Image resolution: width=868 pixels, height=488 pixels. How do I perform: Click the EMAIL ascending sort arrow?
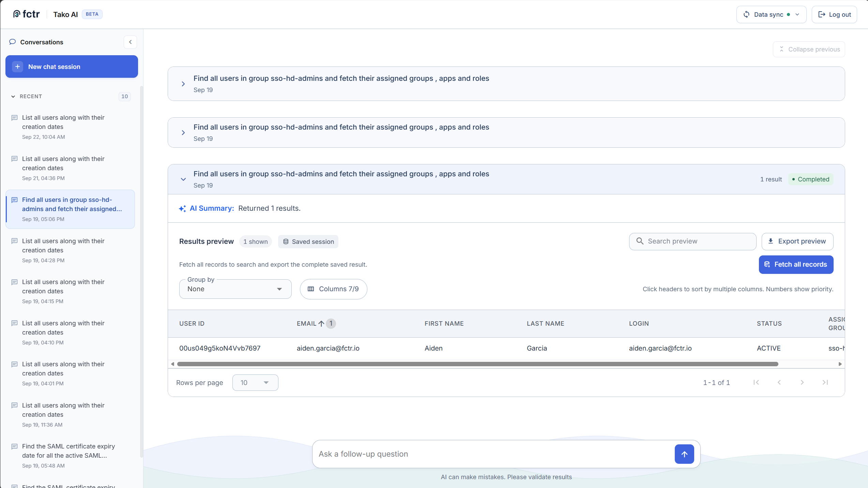click(321, 324)
